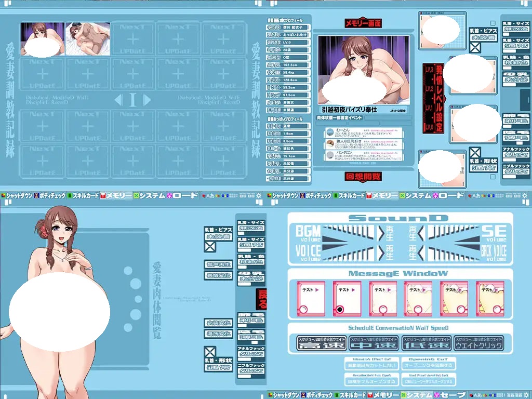Click the right page arrow in the record gallery
Screen dimensions: 532x399
pyautogui.click(x=147, y=100)
